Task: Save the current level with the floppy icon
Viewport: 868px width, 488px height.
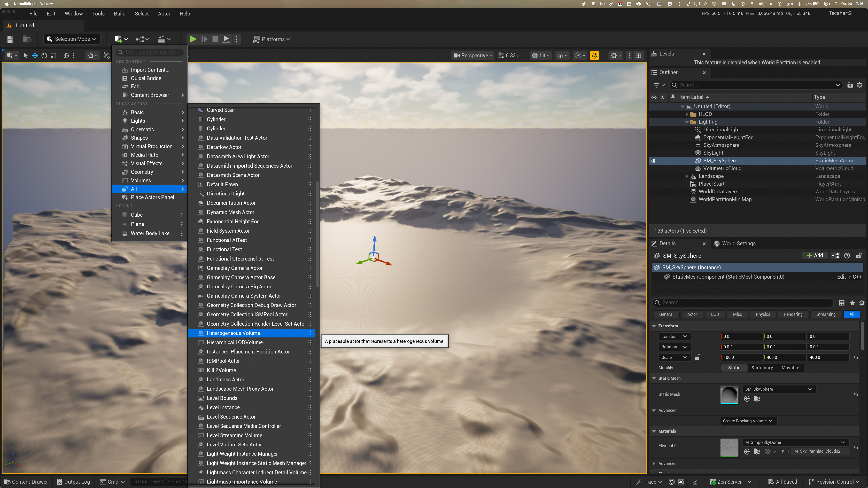Action: [10, 39]
